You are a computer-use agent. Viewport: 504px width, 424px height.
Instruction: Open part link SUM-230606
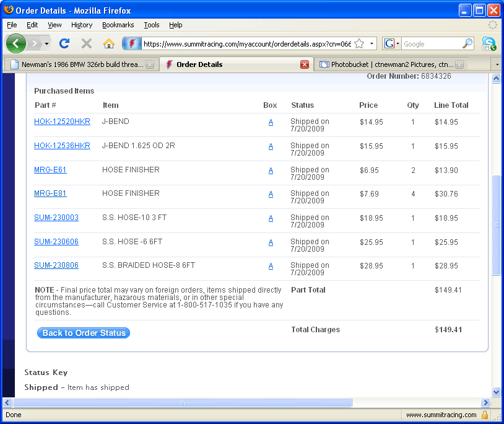56,242
